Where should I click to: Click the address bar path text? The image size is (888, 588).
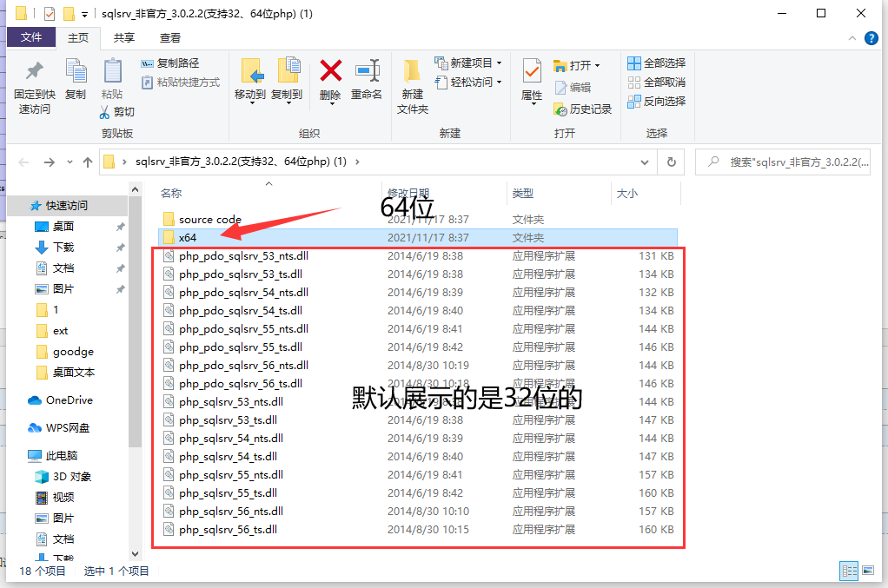[241, 162]
